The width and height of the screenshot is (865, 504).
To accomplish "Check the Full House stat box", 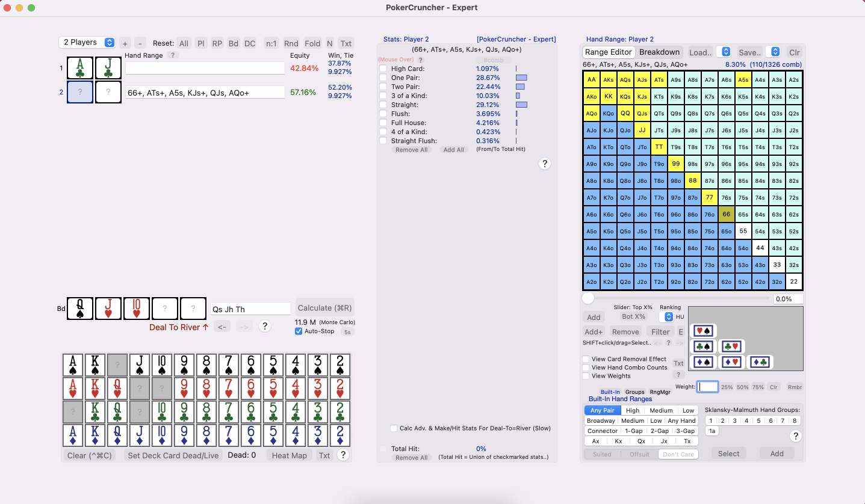I will click(x=383, y=123).
